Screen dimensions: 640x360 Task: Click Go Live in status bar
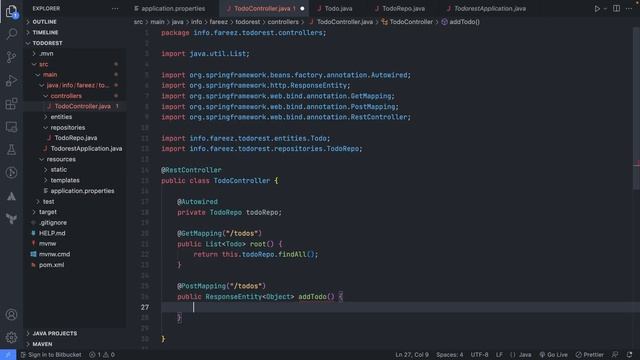[553, 355]
